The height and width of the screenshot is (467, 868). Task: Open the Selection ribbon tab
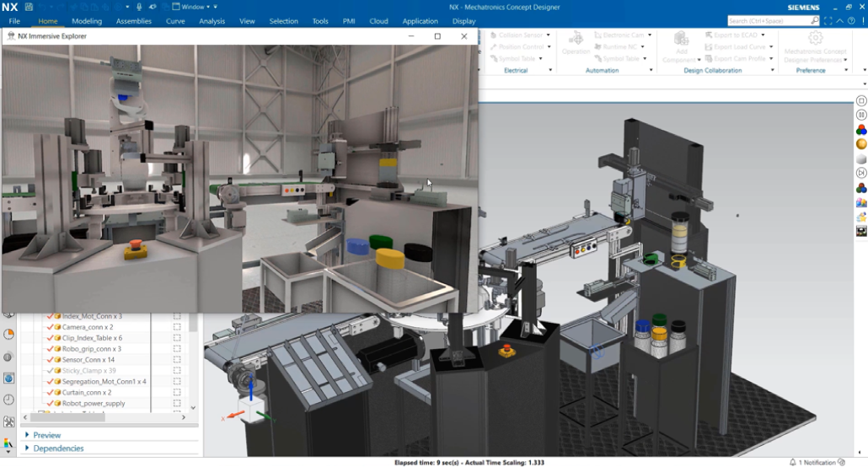click(283, 21)
